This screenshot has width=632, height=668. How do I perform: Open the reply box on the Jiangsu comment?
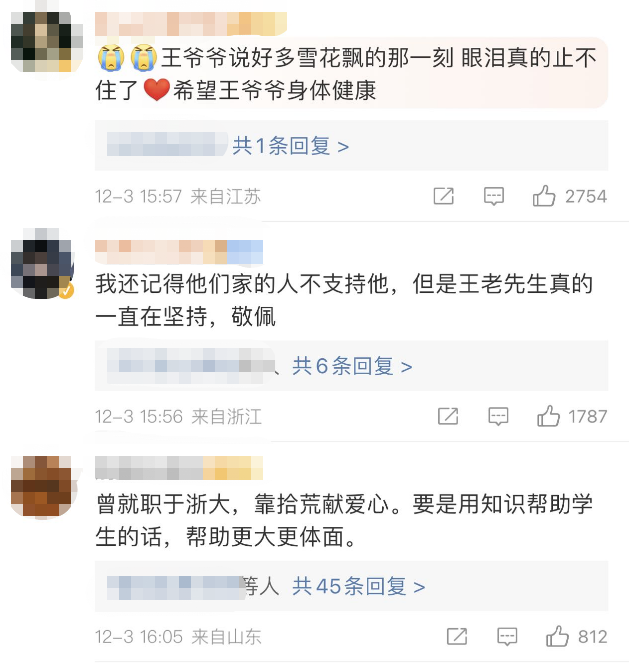point(494,196)
